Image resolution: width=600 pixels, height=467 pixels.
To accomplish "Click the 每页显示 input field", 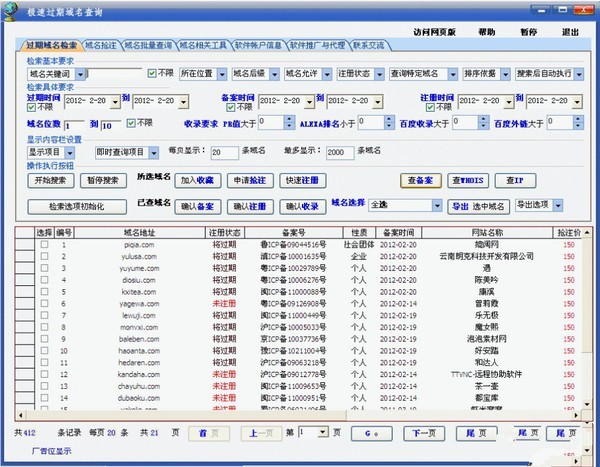I will pos(225,152).
